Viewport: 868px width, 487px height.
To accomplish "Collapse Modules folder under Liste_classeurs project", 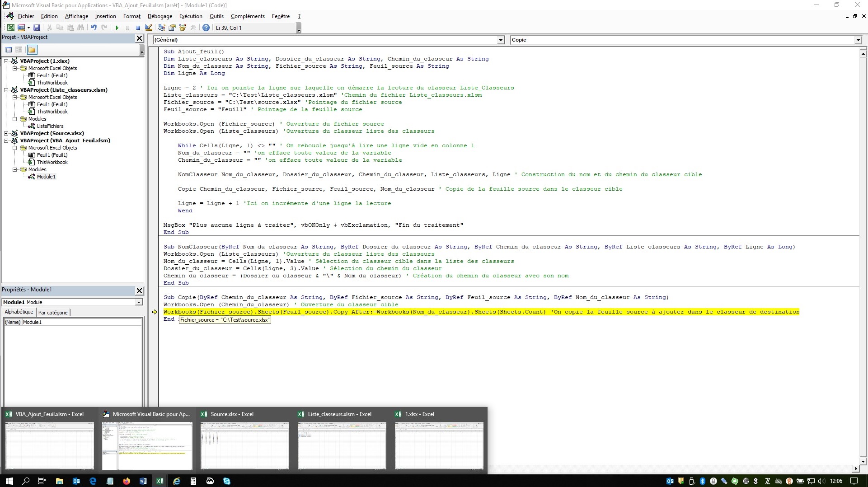I will click(x=14, y=119).
